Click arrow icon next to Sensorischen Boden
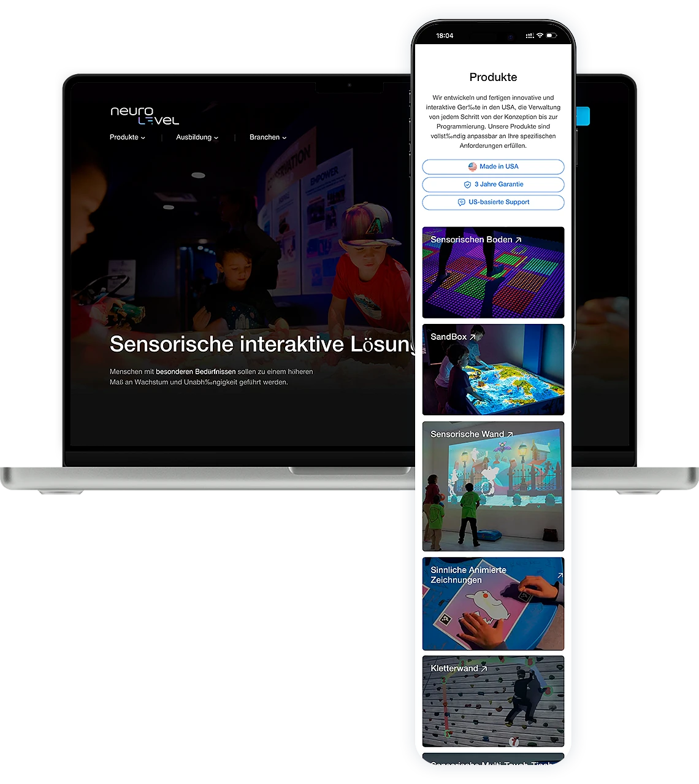Screen dimensions: 699x784 click(519, 240)
